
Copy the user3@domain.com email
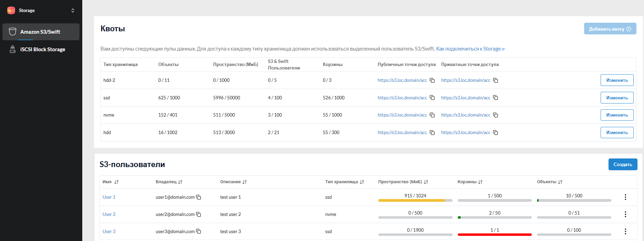pyautogui.click(x=199, y=232)
